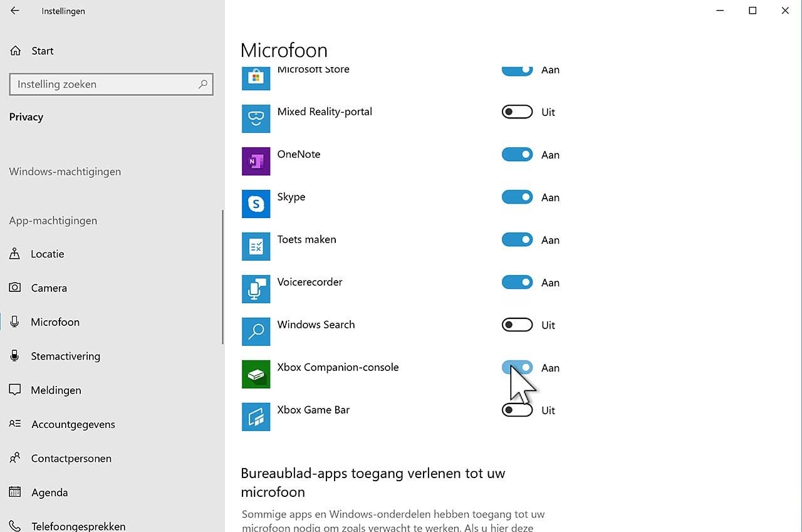
Task: Click the Xbox Game Bar app icon
Action: click(256, 417)
